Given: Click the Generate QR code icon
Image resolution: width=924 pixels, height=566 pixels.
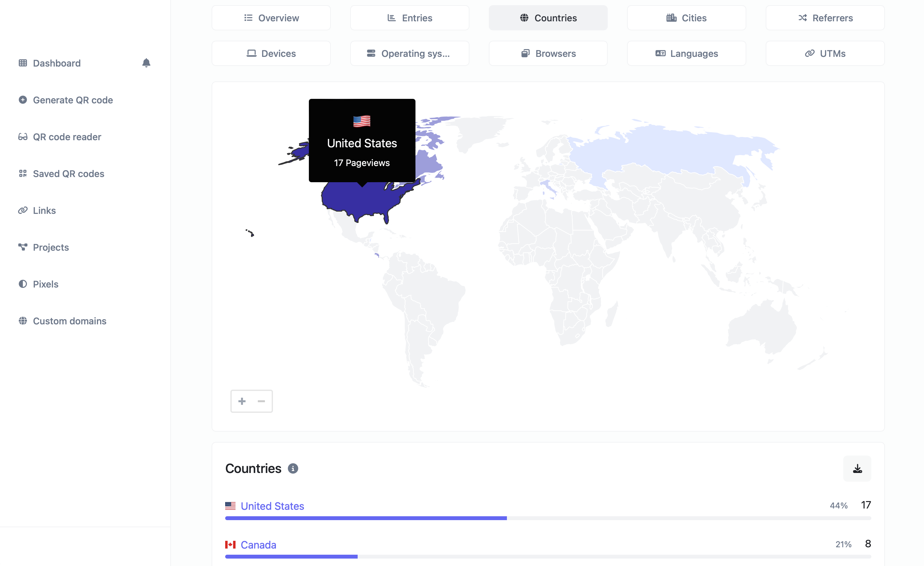Looking at the screenshot, I should 22,100.
